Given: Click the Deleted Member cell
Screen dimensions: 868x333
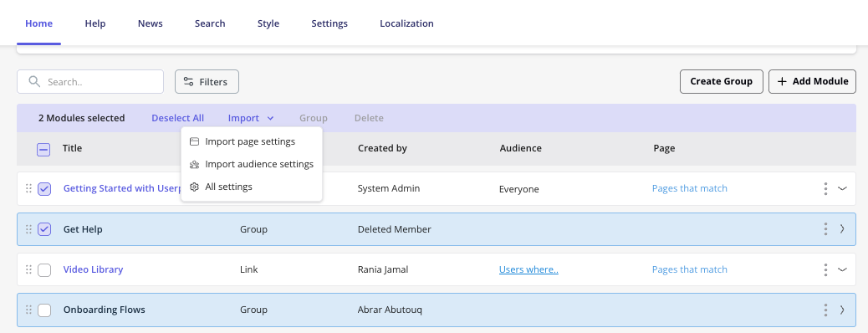Looking at the screenshot, I should point(394,229).
